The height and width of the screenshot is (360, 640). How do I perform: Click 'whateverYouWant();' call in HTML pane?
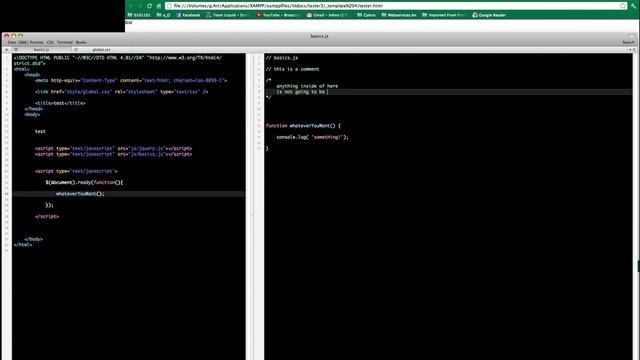coord(80,194)
